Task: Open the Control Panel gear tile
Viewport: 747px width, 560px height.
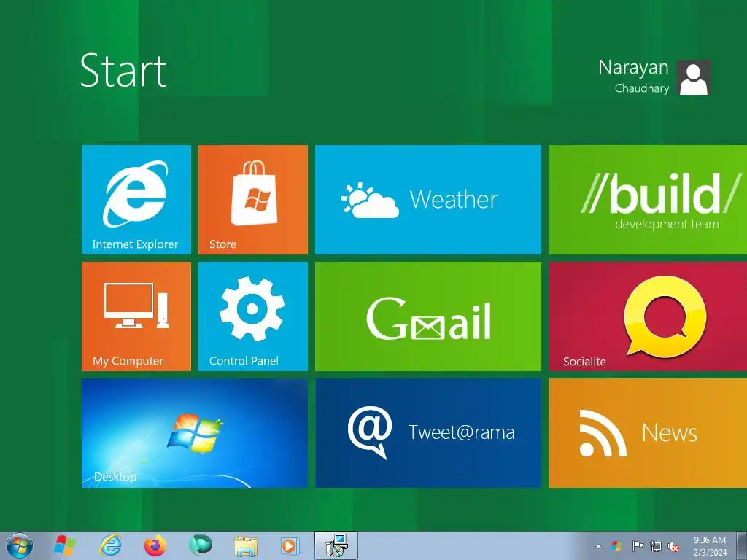Action: (x=253, y=316)
